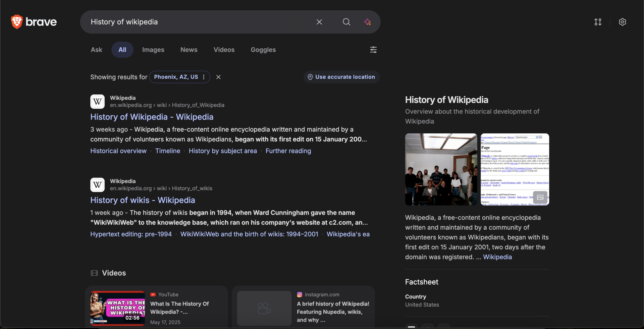Click the Videos section heading
The width and height of the screenshot is (644, 329).
coord(114,273)
